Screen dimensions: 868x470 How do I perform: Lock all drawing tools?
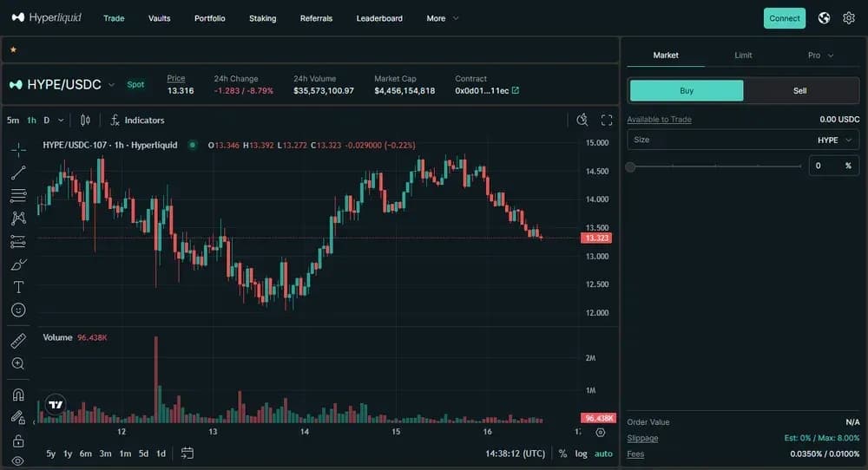[18, 441]
